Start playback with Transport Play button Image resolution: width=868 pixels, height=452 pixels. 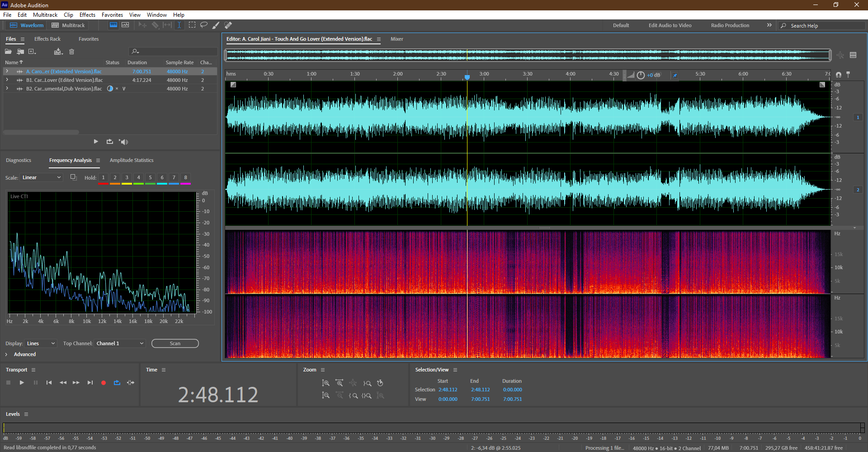point(22,383)
